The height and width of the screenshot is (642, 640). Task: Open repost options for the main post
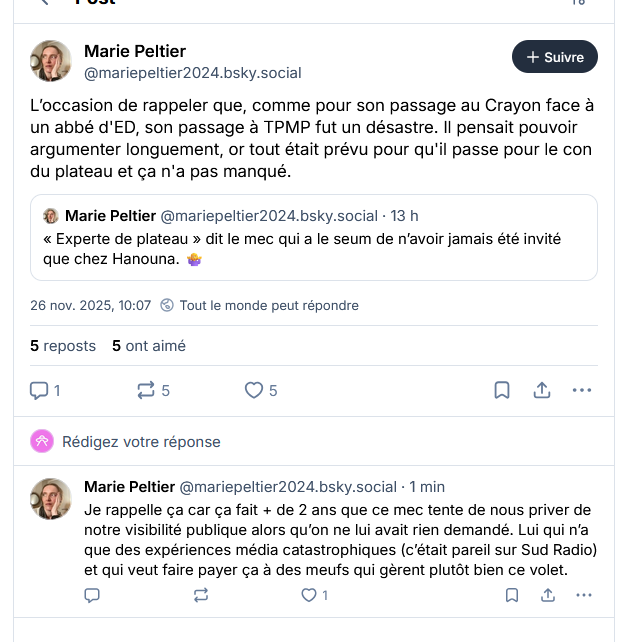[x=146, y=390]
